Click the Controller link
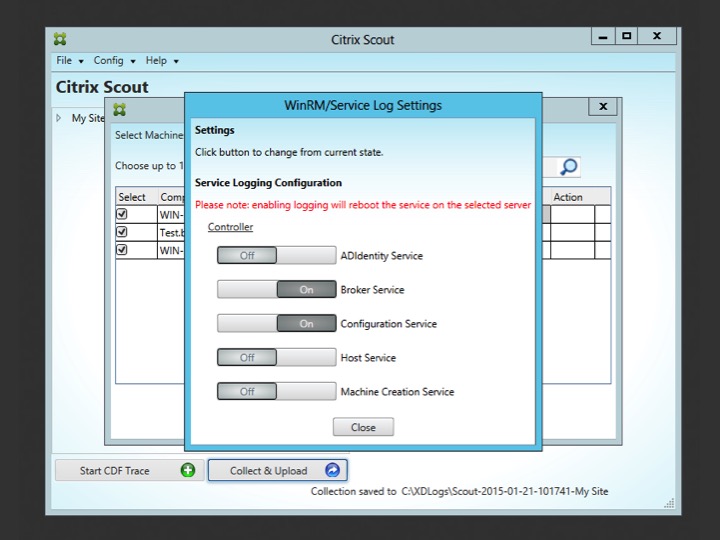Image resolution: width=720 pixels, height=540 pixels. [231, 227]
